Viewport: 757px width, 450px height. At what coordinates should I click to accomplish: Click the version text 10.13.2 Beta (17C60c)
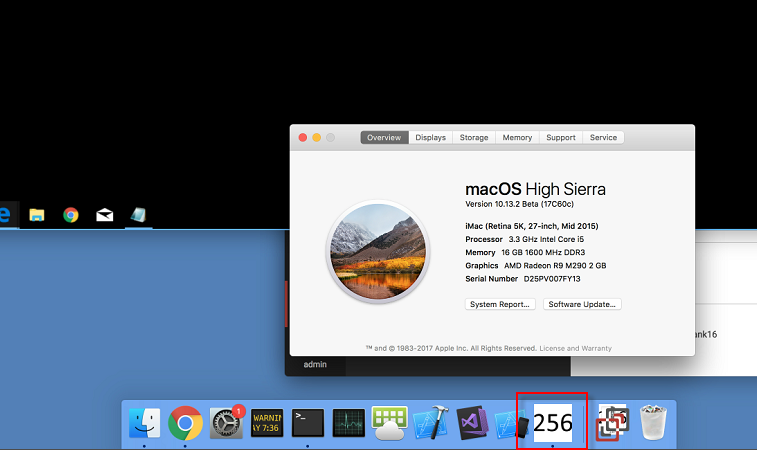(x=519, y=204)
